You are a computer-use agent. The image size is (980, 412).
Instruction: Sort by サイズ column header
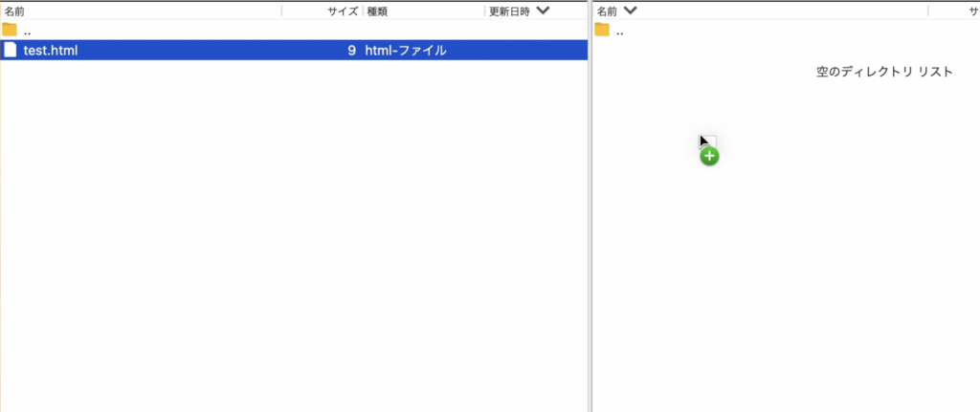(x=343, y=11)
